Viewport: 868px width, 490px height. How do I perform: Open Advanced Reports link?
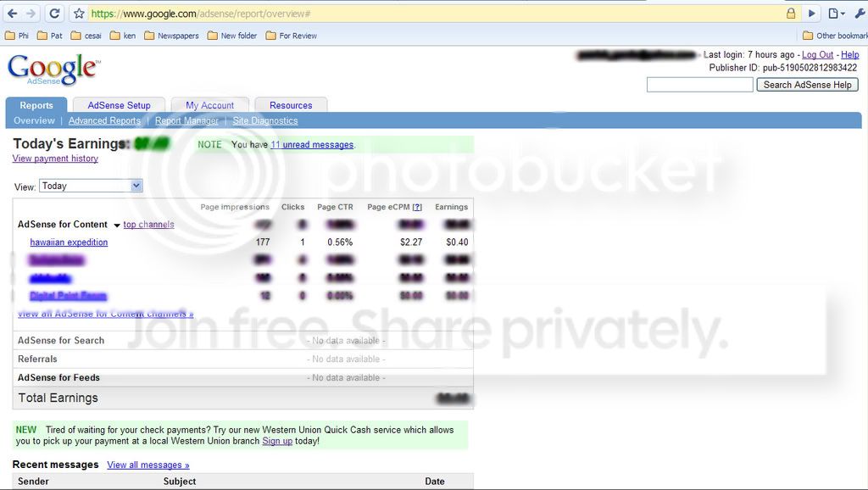point(104,120)
